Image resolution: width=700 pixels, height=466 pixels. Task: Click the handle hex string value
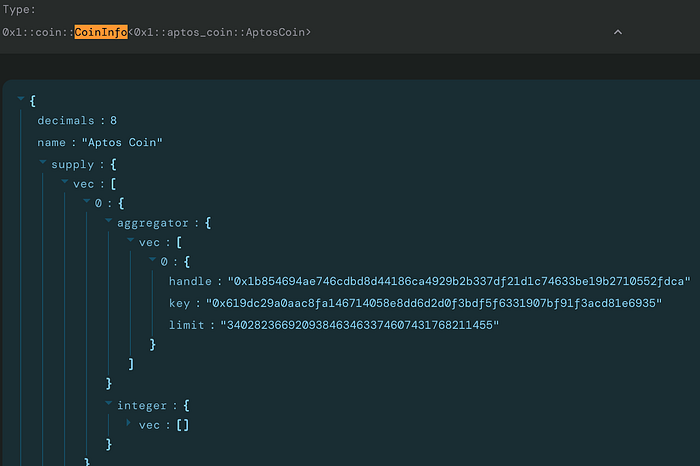coord(459,281)
